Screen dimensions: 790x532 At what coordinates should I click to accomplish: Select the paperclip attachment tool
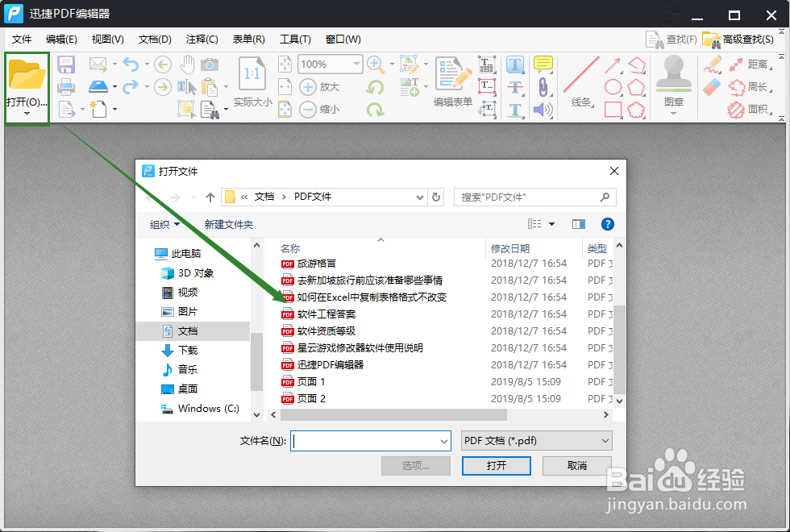pos(543,86)
